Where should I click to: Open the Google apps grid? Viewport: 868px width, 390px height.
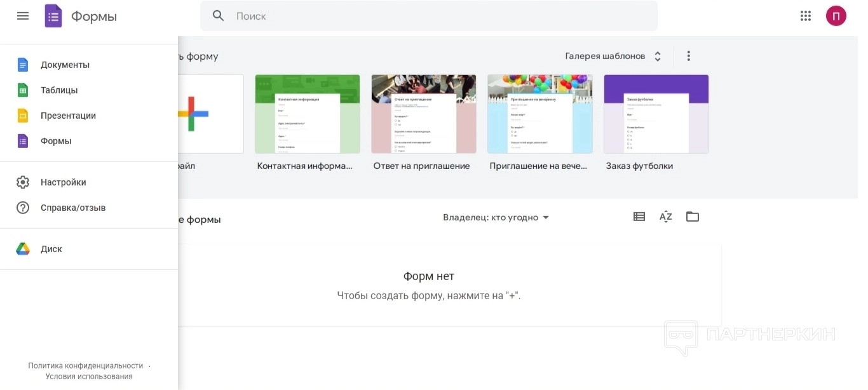[x=806, y=16]
